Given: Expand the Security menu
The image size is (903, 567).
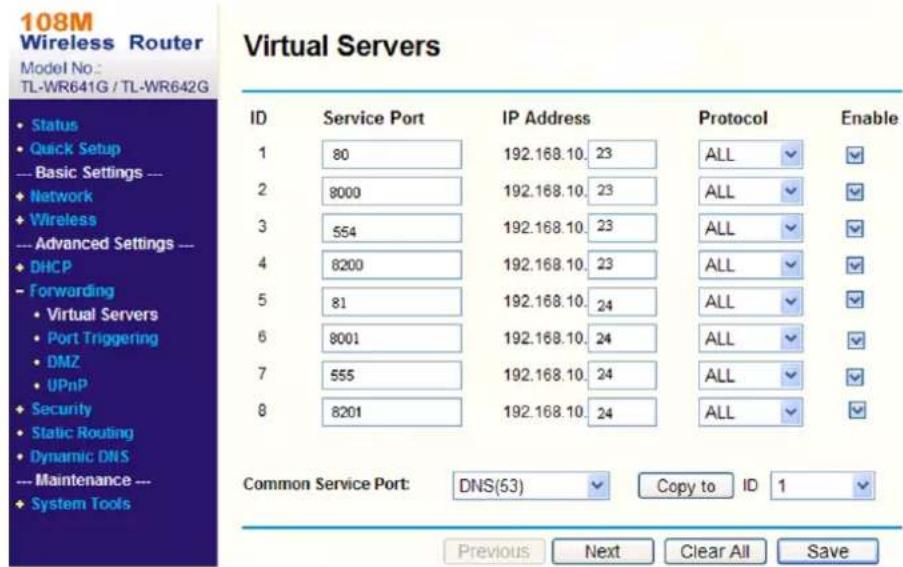Looking at the screenshot, I should click(61, 409).
